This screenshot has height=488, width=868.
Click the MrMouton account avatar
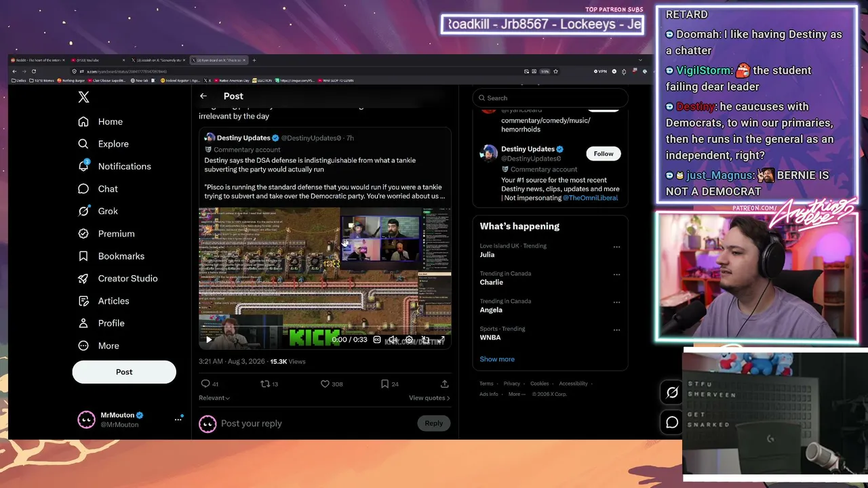[x=86, y=420]
